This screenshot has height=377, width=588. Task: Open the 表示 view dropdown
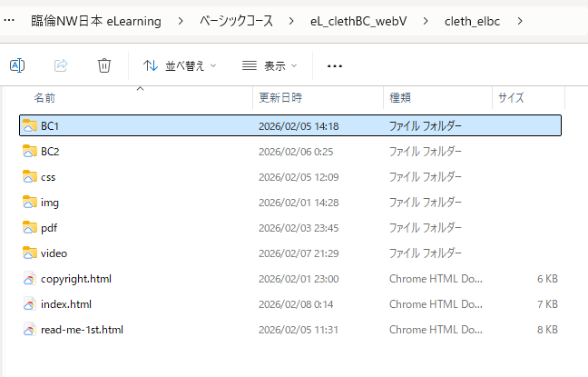click(x=269, y=66)
